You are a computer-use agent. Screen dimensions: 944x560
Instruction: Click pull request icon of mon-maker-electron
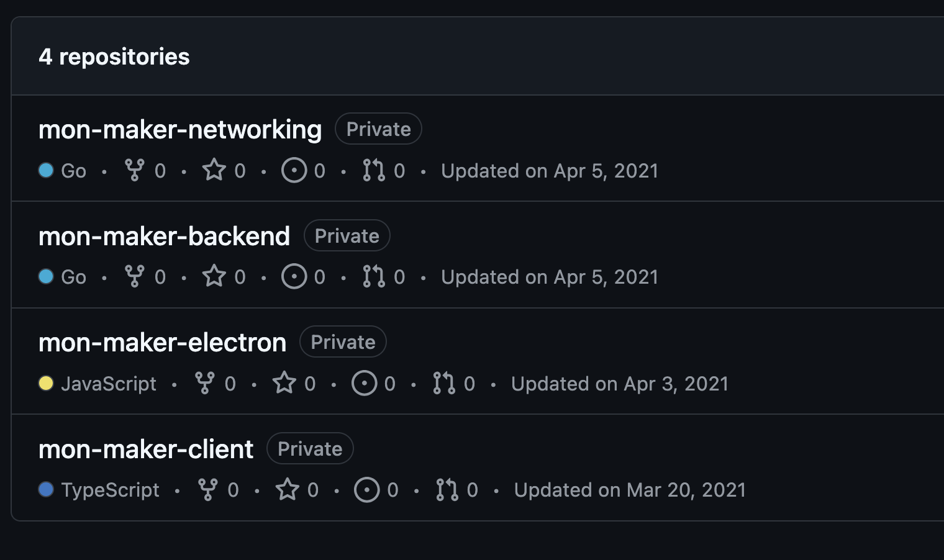point(444,384)
